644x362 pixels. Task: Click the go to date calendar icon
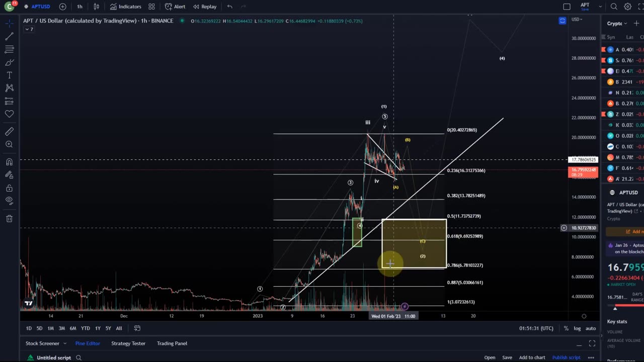137,328
